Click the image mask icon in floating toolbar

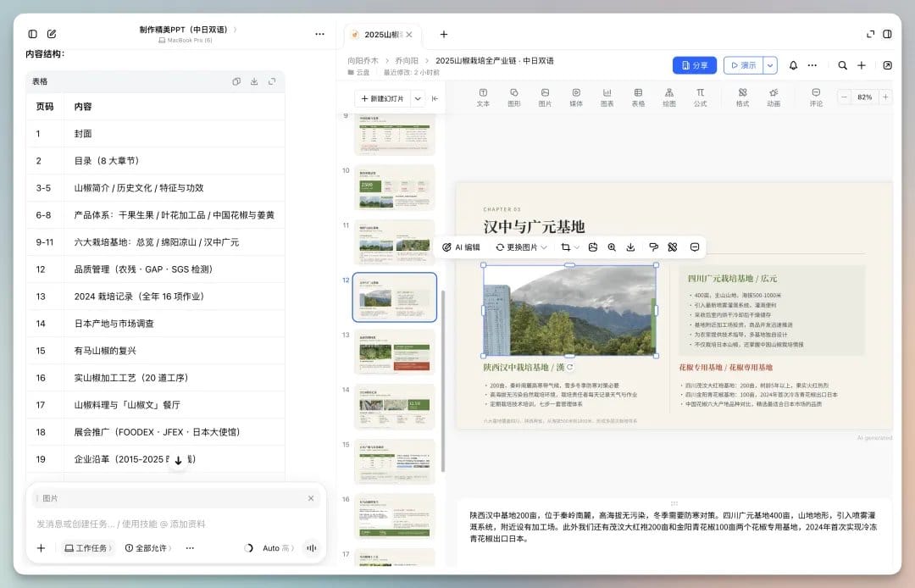tap(593, 247)
